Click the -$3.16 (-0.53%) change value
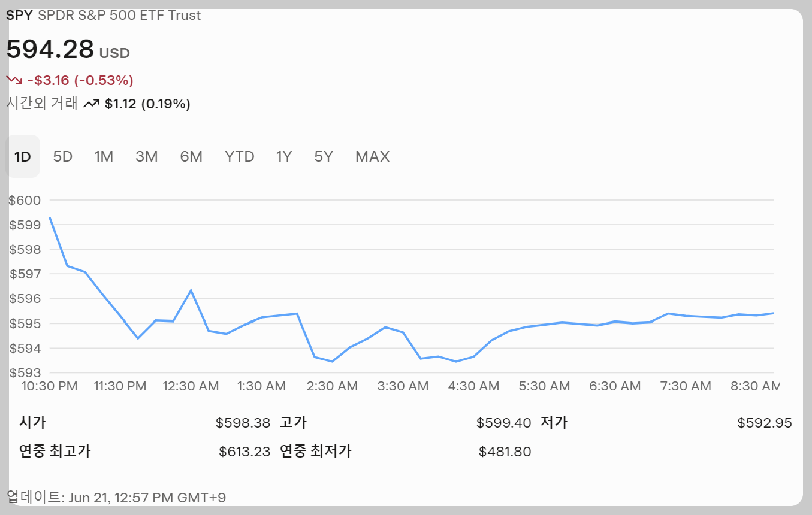This screenshot has width=812, height=515. (80, 80)
